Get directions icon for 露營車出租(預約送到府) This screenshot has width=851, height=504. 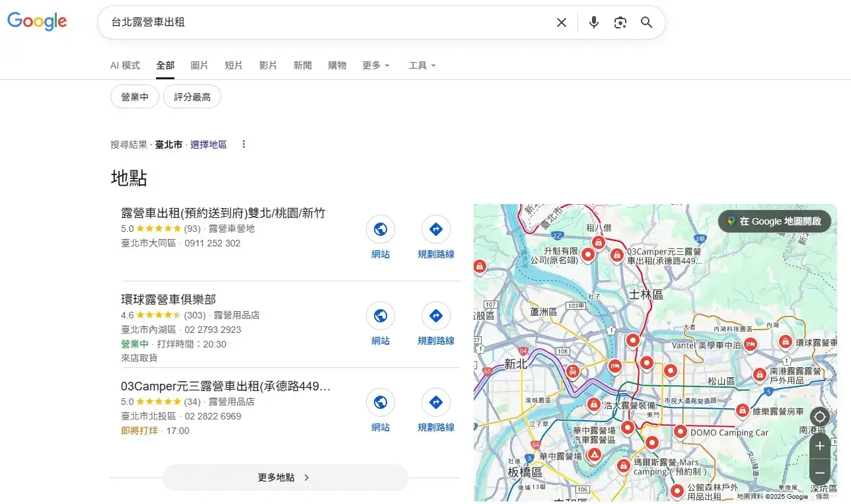pyautogui.click(x=436, y=229)
